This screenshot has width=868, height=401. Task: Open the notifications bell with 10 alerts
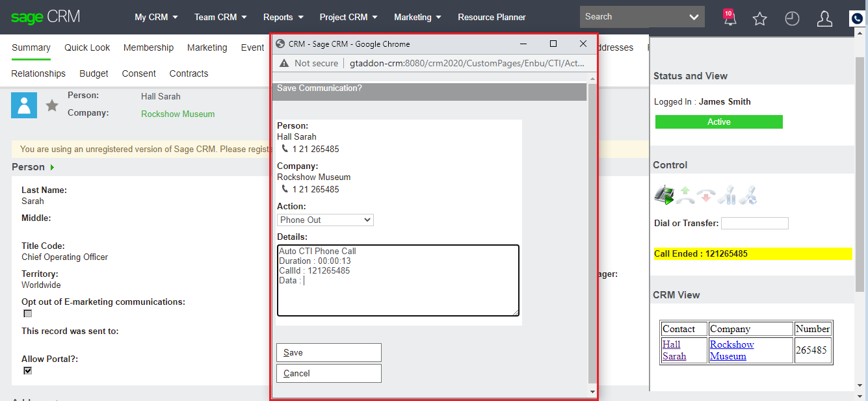coord(730,18)
